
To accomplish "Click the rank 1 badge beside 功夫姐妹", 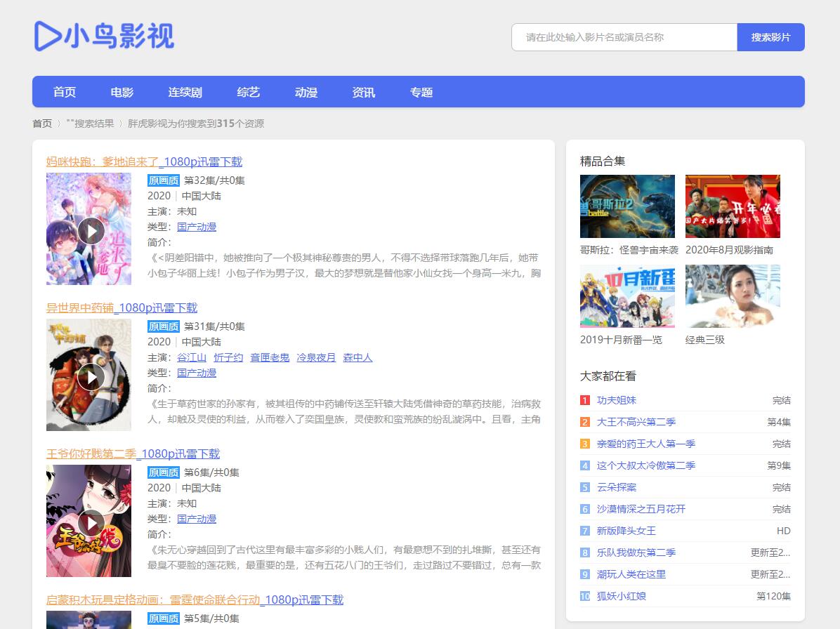I will (585, 400).
